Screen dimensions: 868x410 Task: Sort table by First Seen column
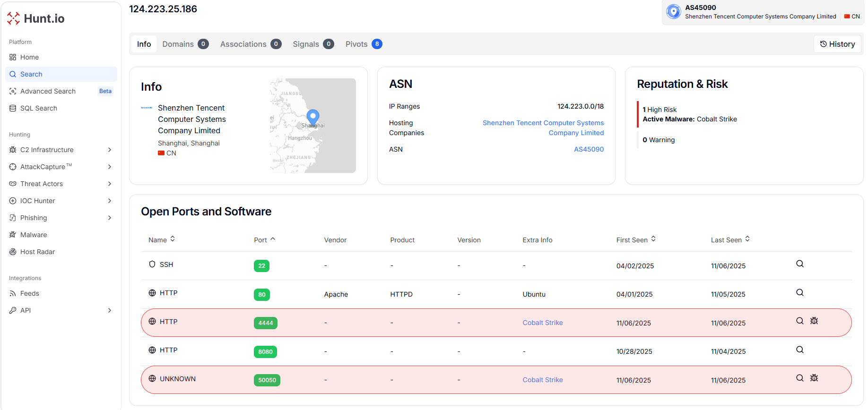point(636,239)
